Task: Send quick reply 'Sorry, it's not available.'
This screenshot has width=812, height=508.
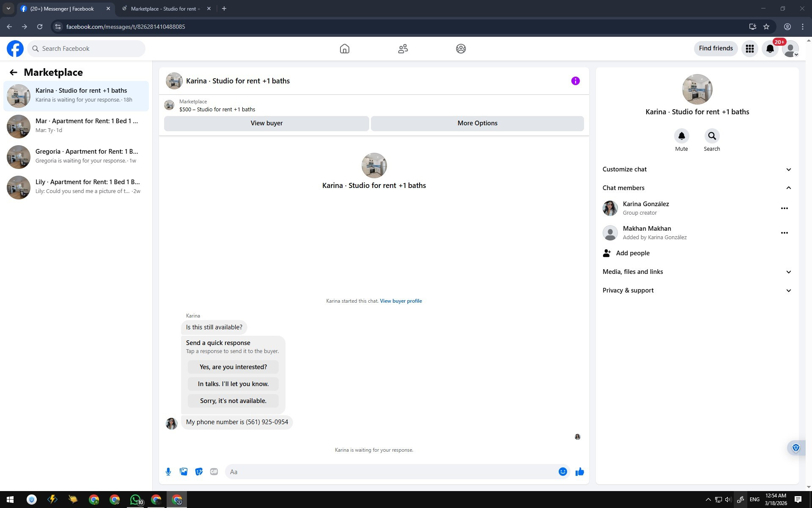Action: point(233,401)
